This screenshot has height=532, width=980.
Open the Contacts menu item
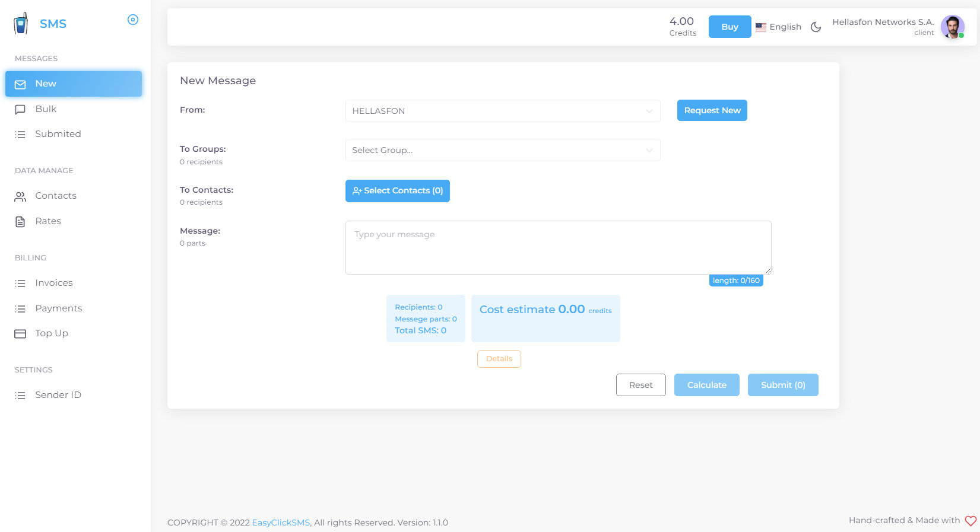point(74,196)
